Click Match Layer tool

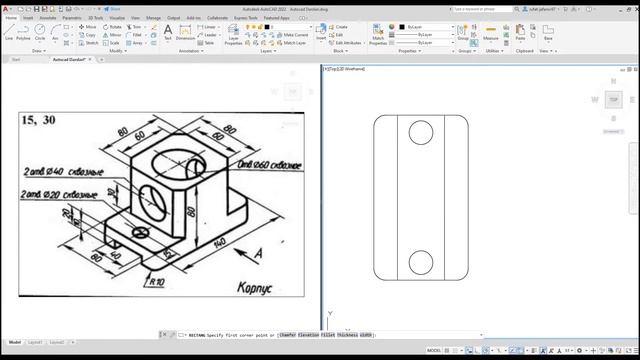pos(291,43)
